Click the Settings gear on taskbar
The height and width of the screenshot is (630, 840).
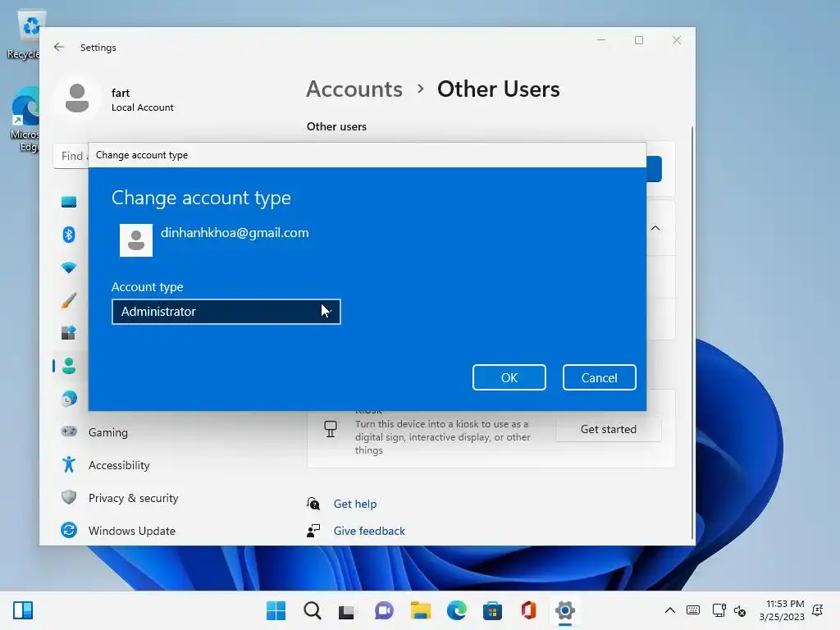(564, 610)
